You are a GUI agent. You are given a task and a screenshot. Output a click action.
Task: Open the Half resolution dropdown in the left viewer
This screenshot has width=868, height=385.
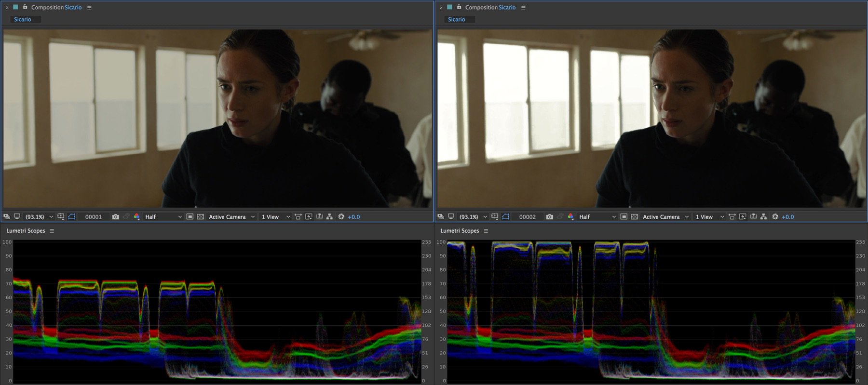163,217
